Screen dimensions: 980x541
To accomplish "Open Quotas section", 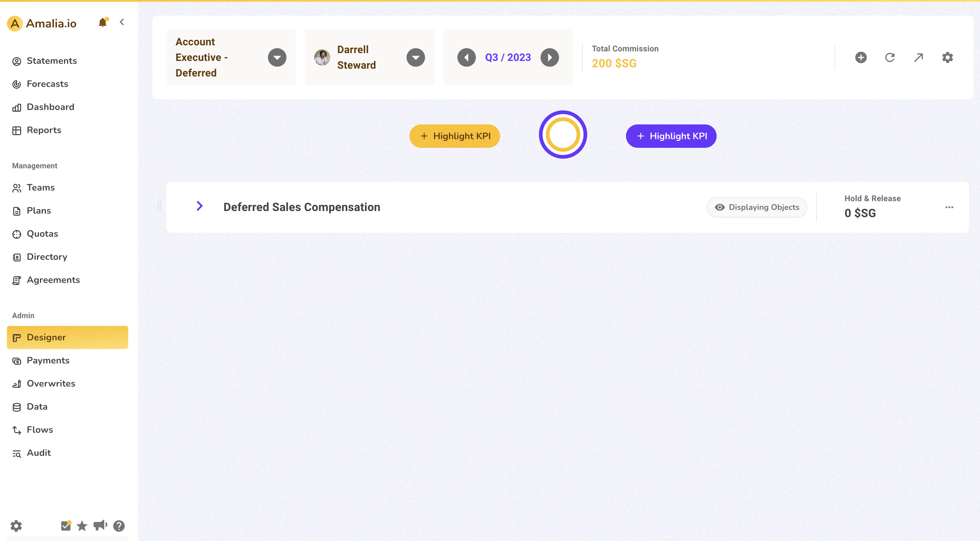I will click(x=67, y=234).
